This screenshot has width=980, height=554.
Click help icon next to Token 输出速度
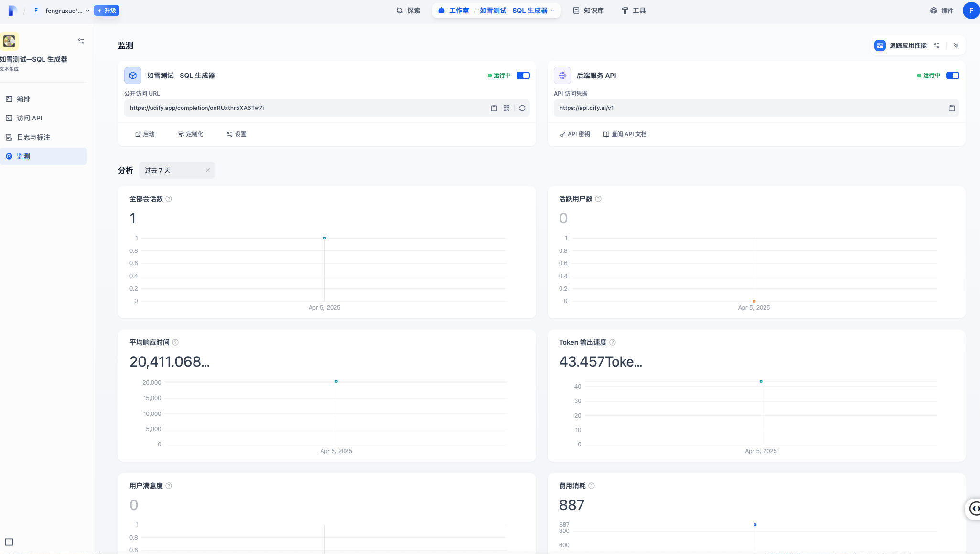pos(613,342)
